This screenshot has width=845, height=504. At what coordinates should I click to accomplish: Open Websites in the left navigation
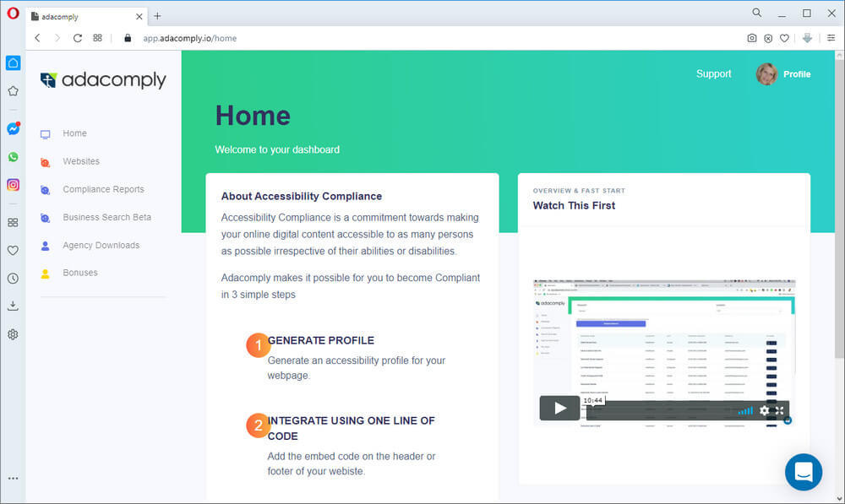81,161
